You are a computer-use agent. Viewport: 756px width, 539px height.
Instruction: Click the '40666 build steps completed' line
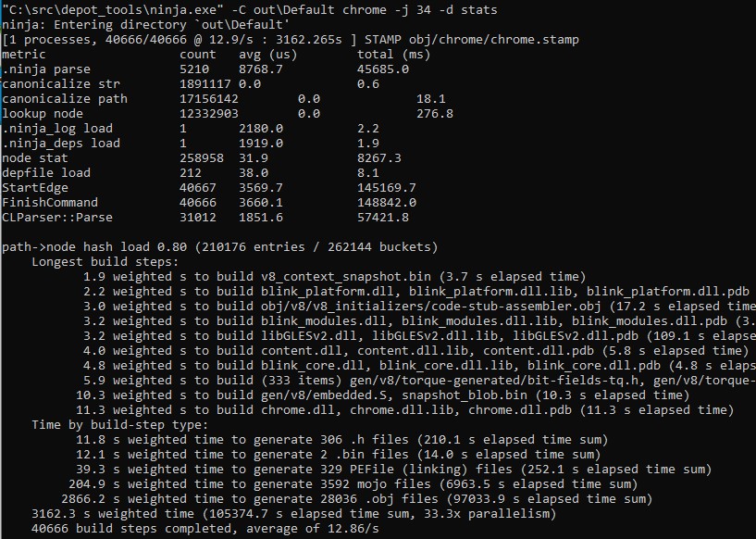204,529
